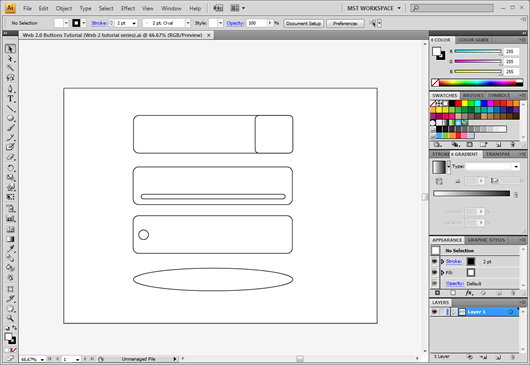
Task: Select the Paintbrush tool
Action: click(10, 128)
